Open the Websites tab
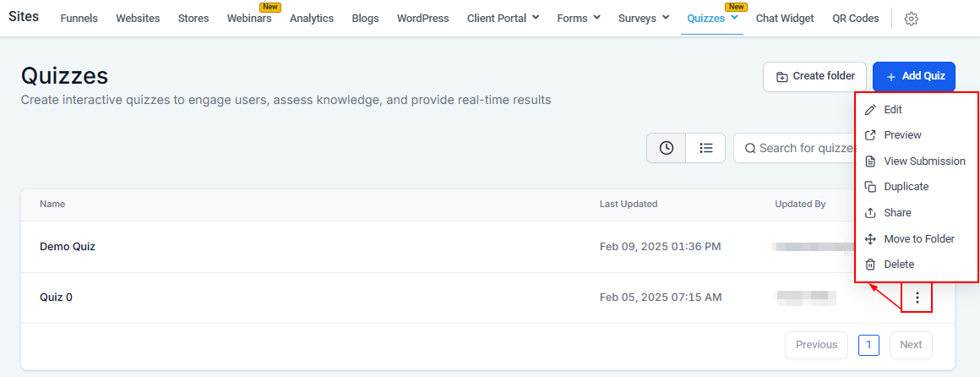Screen dimensions: 980x377 (x=138, y=19)
